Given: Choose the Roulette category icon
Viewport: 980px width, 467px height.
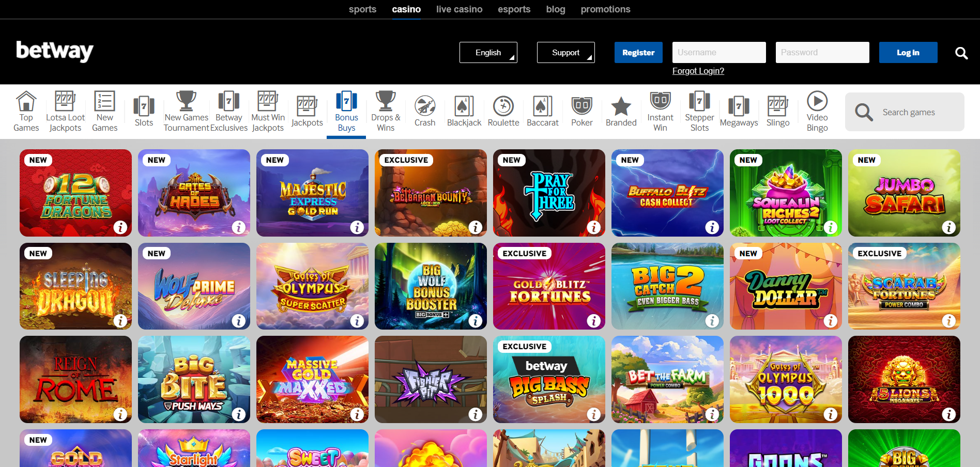Looking at the screenshot, I should click(503, 106).
